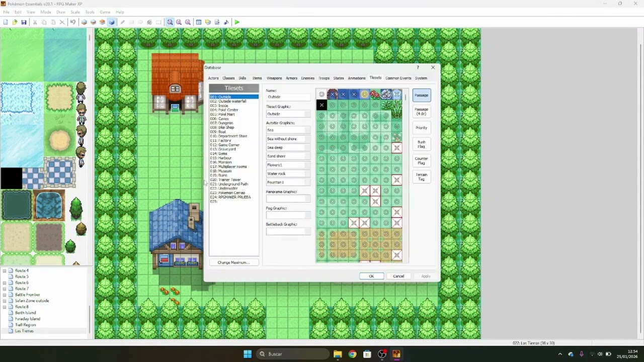Switch to the Actors tab
Image resolution: width=644 pixels, height=362 pixels.
213,78
